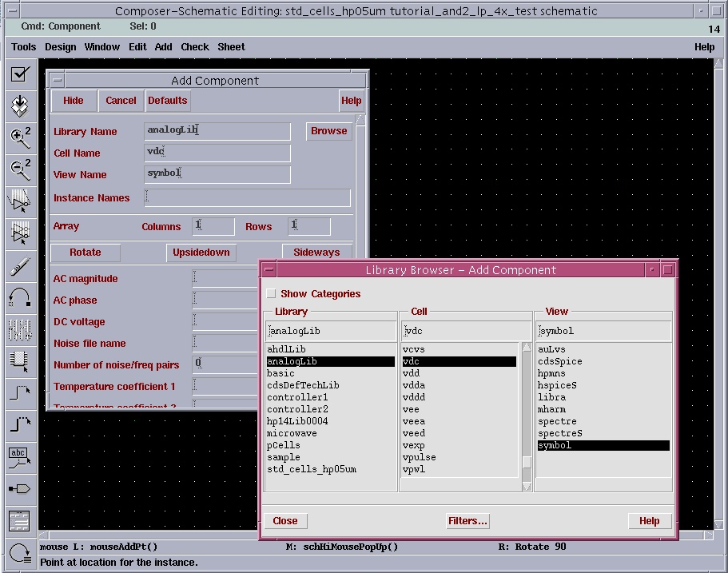Click the Sideways button
Screen dimensions: 728x573
316,253
